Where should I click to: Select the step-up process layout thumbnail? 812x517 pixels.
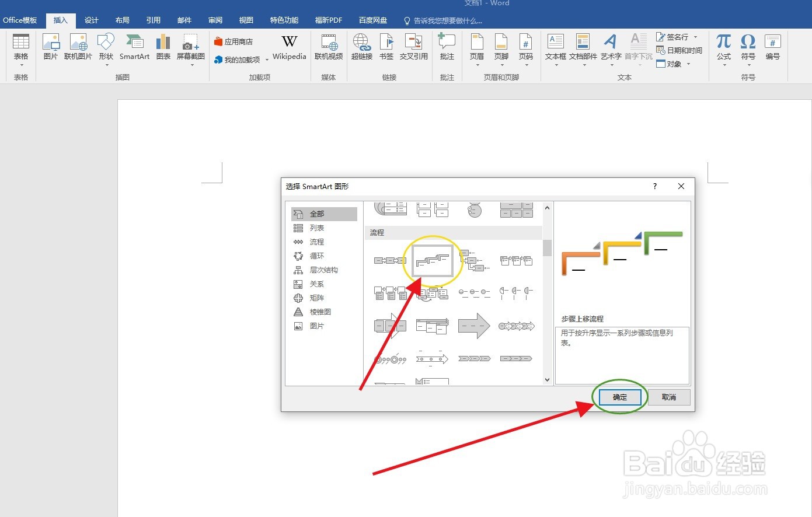[433, 260]
